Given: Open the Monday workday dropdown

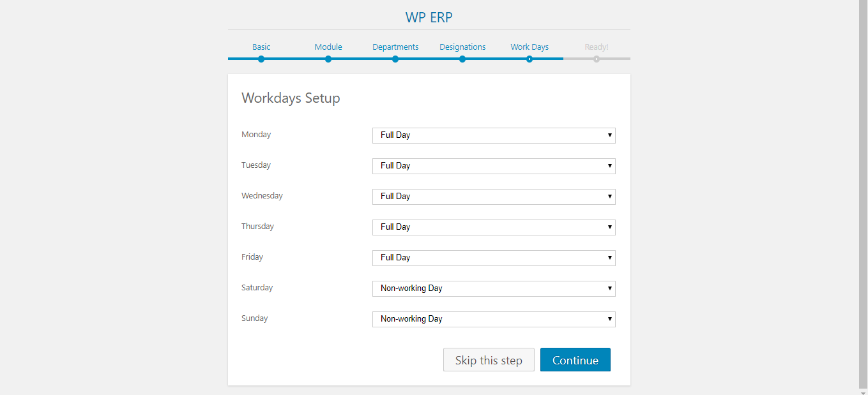Looking at the screenshot, I should tap(494, 135).
